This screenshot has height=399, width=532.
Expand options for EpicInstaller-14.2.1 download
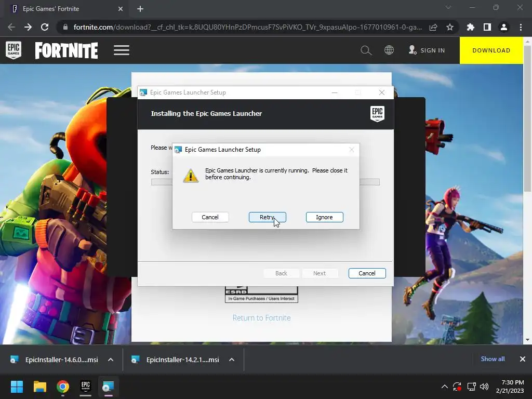[232, 360]
